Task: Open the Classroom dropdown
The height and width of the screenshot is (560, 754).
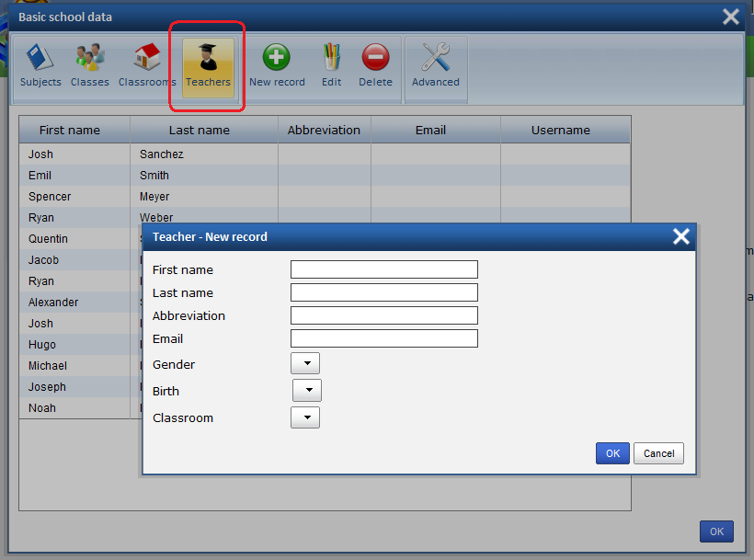Action: [x=305, y=417]
